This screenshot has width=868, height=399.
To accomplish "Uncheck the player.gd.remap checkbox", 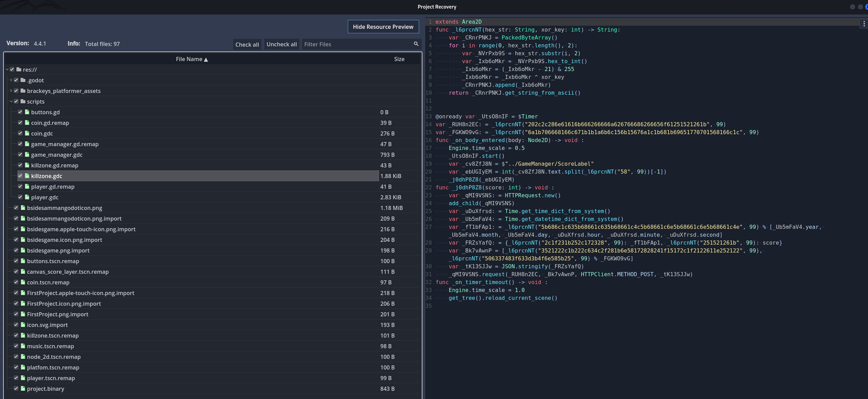I will (20, 186).
